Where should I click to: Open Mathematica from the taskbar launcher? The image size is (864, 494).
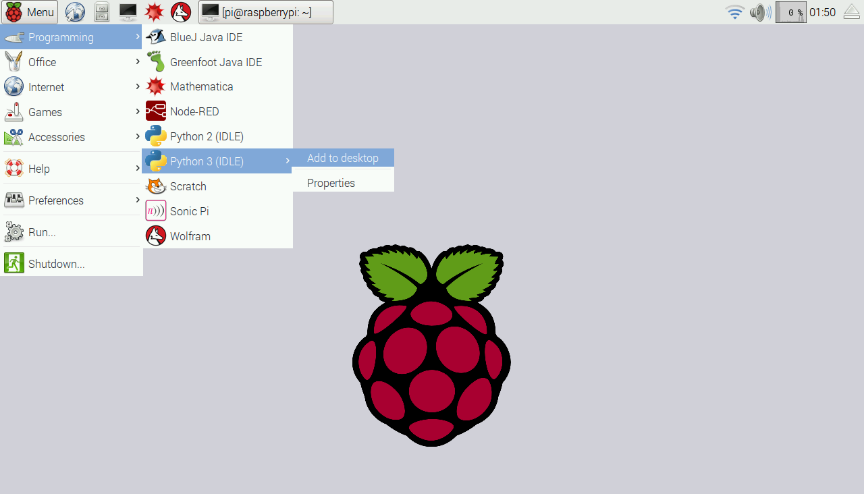point(154,12)
